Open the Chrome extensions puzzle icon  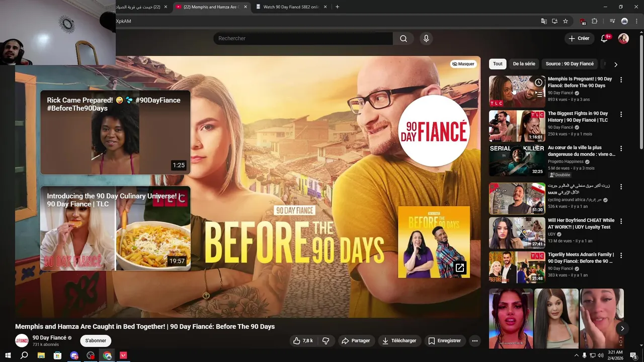coord(595,21)
